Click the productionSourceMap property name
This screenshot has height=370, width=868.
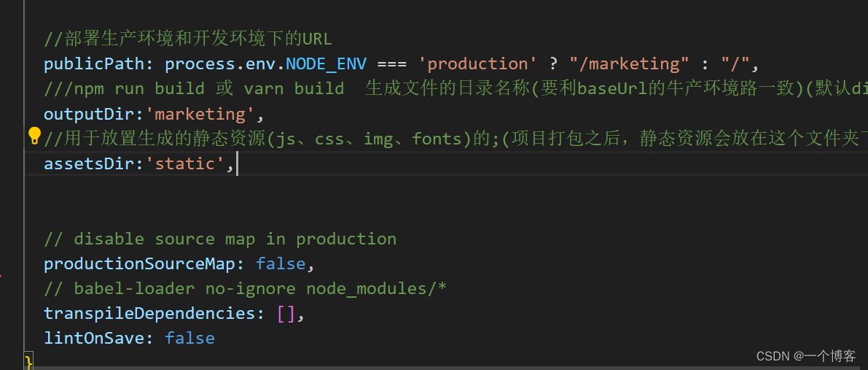pos(139,264)
